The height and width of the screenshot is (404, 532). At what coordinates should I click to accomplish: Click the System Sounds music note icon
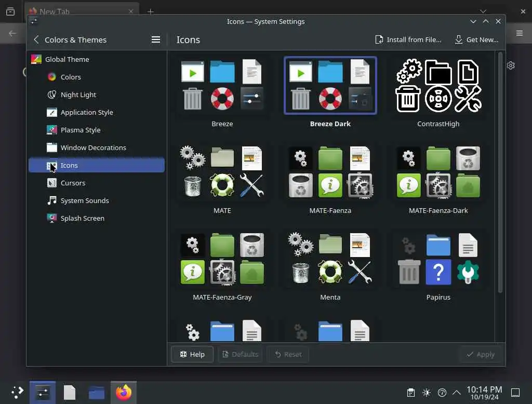(51, 200)
